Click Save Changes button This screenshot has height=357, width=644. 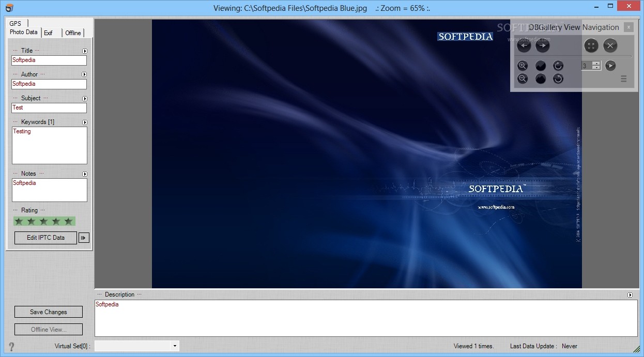point(49,312)
